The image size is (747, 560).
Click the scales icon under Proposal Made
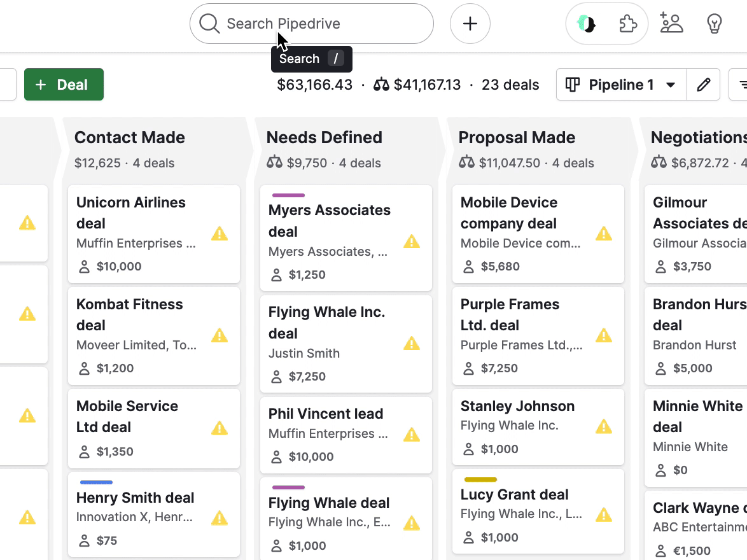tap(466, 162)
